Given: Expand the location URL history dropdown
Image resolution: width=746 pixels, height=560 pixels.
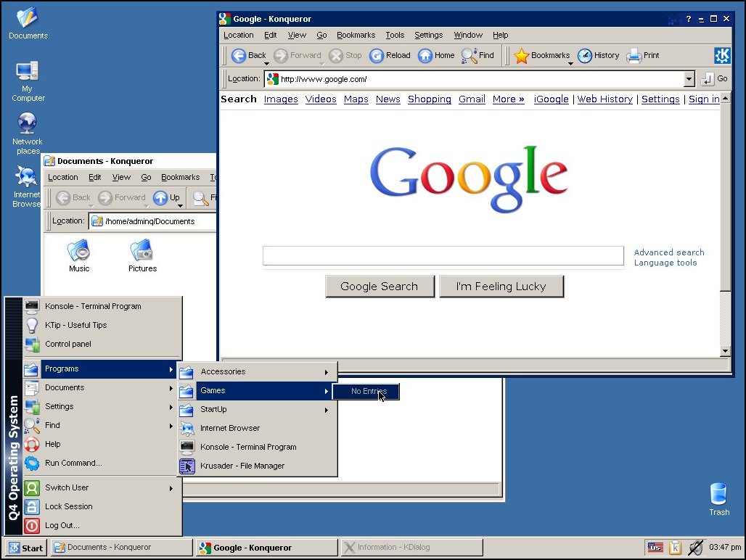Looking at the screenshot, I should pos(689,79).
